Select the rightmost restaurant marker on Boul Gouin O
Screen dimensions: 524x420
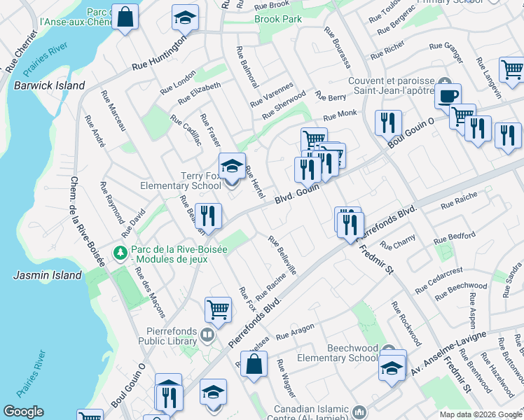coord(508,136)
